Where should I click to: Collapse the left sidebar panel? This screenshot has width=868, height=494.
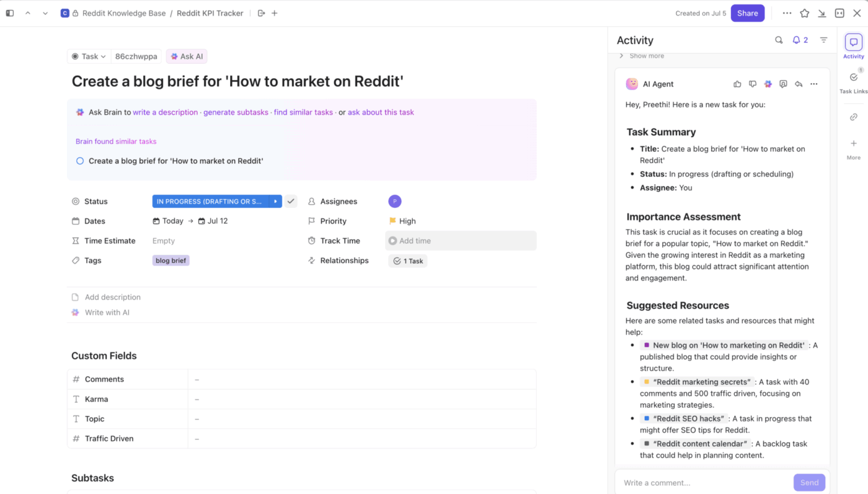(9, 12)
